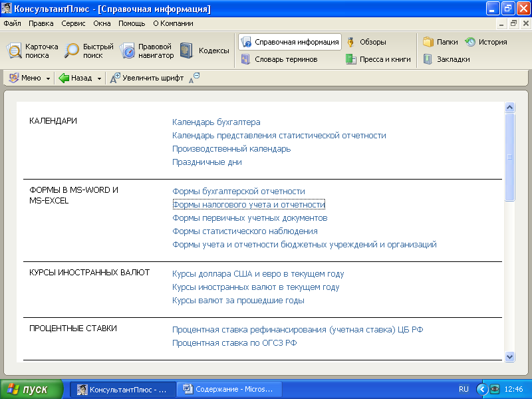Launch Быстрый поиск magnifier tool
Image resolution: width=532 pixels, height=399 pixels.
click(x=89, y=51)
